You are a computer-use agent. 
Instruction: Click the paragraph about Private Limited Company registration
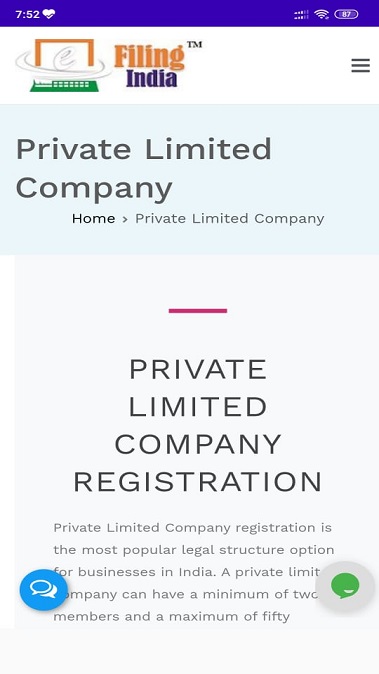[x=194, y=572]
